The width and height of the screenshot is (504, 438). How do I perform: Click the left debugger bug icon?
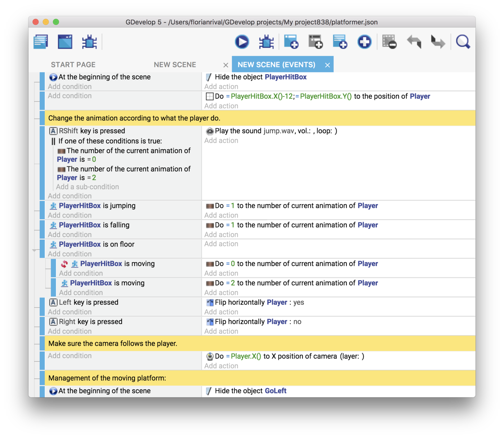coord(89,42)
